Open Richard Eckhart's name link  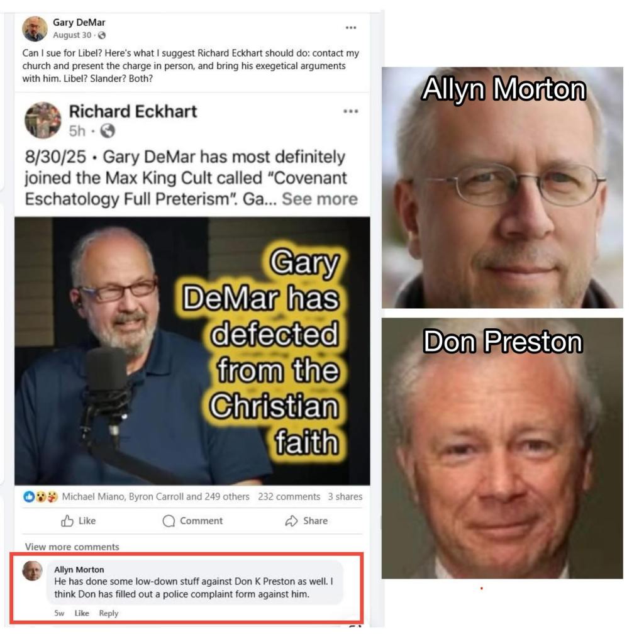(x=133, y=111)
